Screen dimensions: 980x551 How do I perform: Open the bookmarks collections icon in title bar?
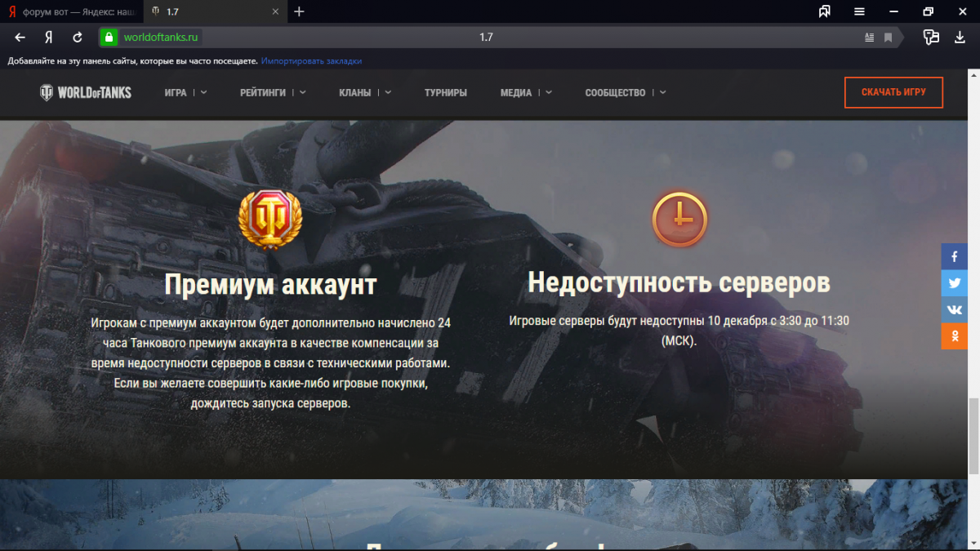825,11
